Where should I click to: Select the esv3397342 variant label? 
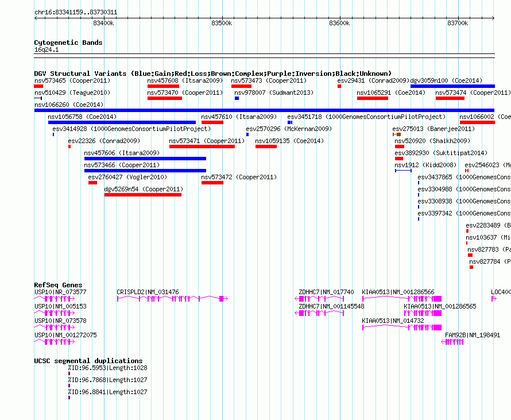[464, 213]
